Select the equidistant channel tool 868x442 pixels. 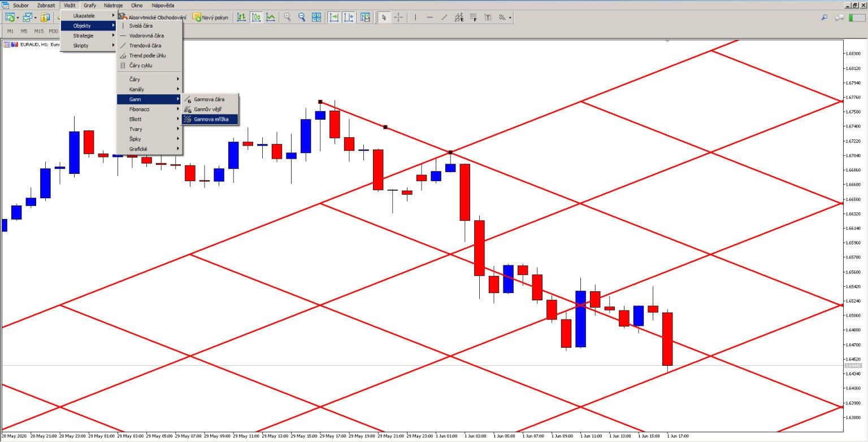(458, 17)
